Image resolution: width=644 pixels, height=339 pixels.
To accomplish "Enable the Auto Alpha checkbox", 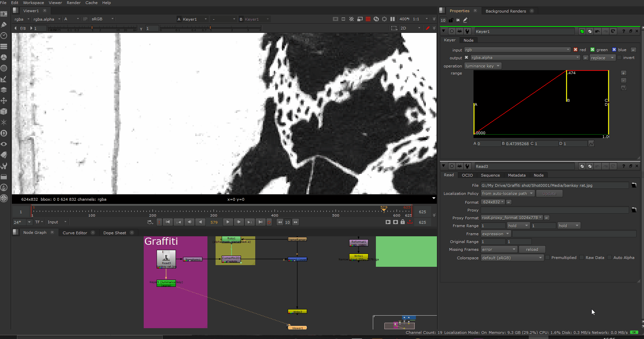I will (609, 257).
